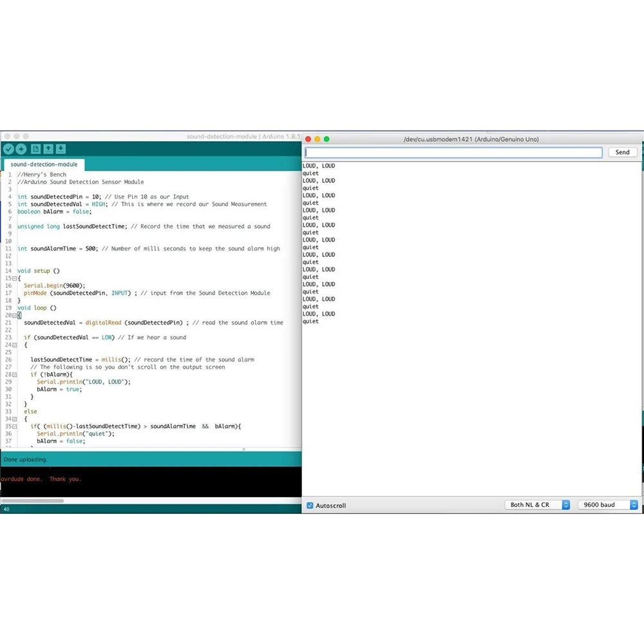
Task: Click the Open sketch up-arrow icon
Action: point(48,149)
